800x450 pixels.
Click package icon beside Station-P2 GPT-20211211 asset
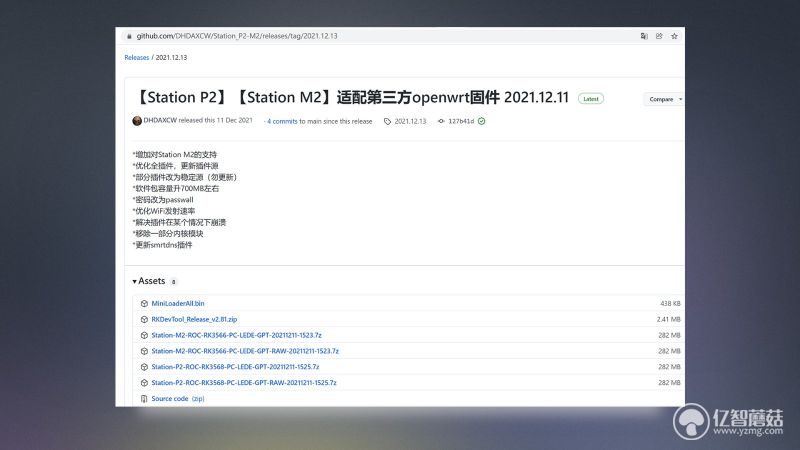(x=144, y=367)
